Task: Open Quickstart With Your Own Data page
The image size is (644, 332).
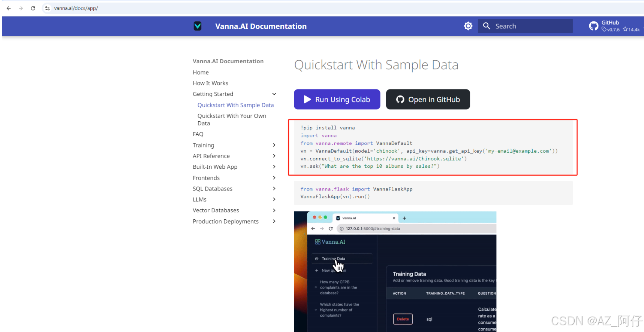Action: [x=232, y=119]
